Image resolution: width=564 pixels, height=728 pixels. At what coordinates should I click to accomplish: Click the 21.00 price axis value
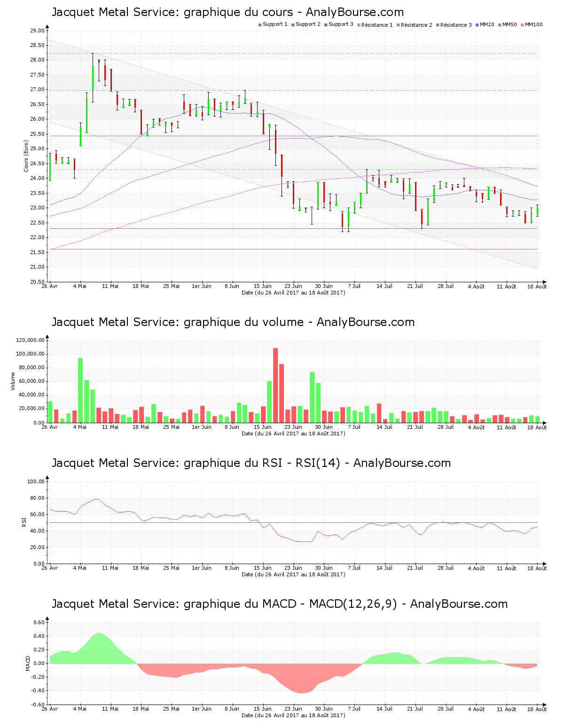click(38, 267)
